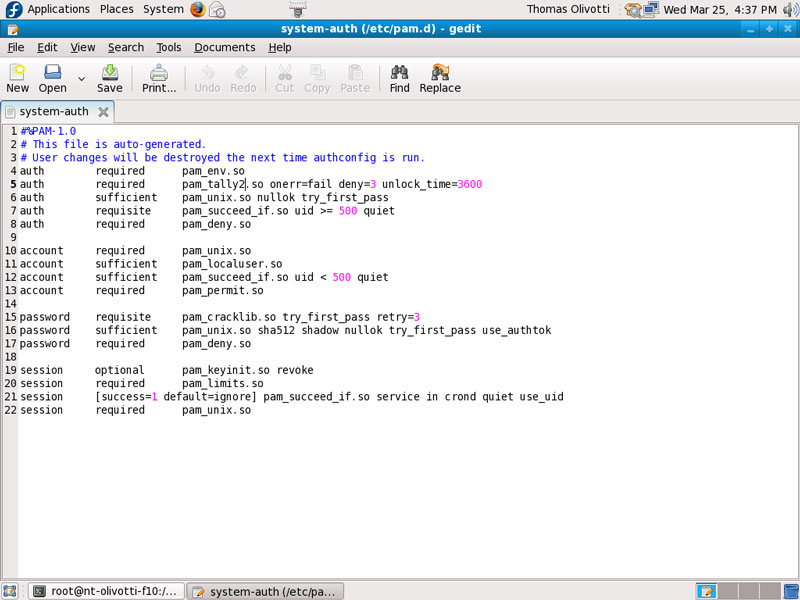
Task: Click 'pam_permit.so' on line 13
Action: click(x=223, y=290)
